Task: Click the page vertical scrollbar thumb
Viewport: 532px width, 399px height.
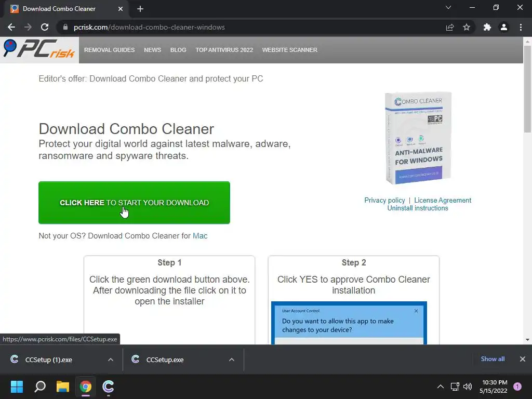Action: [x=527, y=89]
